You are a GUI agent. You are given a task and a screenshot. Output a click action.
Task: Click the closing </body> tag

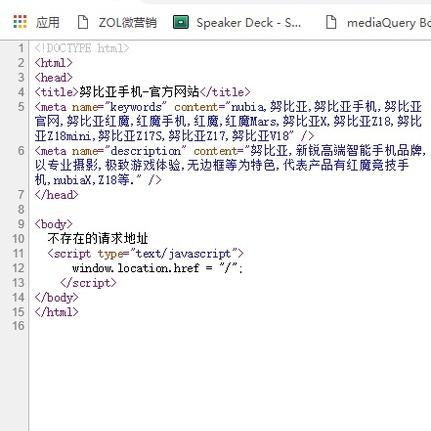click(57, 297)
